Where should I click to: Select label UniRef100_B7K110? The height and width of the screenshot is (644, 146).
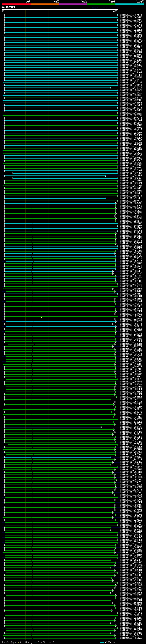(x=131, y=85)
